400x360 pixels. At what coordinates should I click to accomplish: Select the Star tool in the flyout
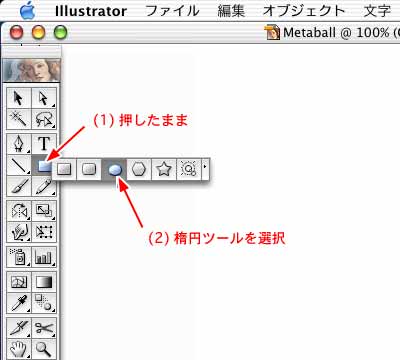pyautogui.click(x=164, y=169)
